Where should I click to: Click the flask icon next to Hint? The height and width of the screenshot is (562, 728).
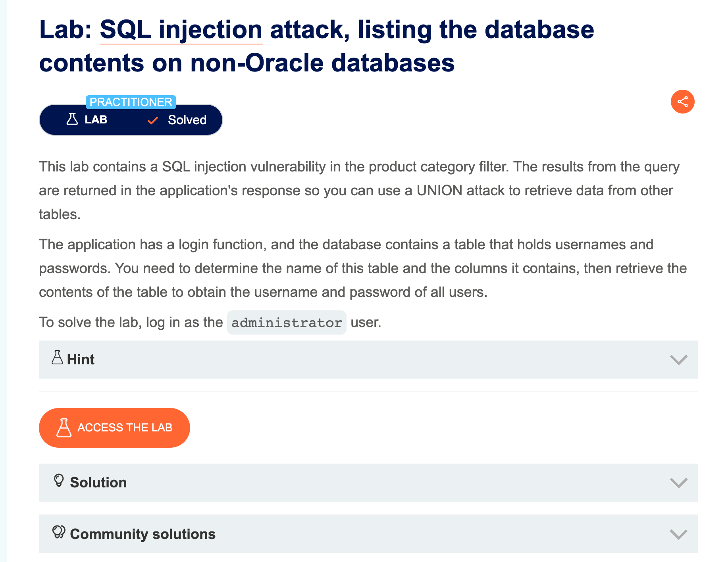tap(57, 358)
